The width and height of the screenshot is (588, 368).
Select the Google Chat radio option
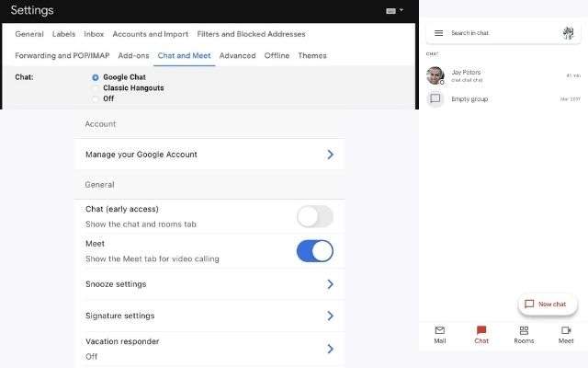[x=96, y=77]
